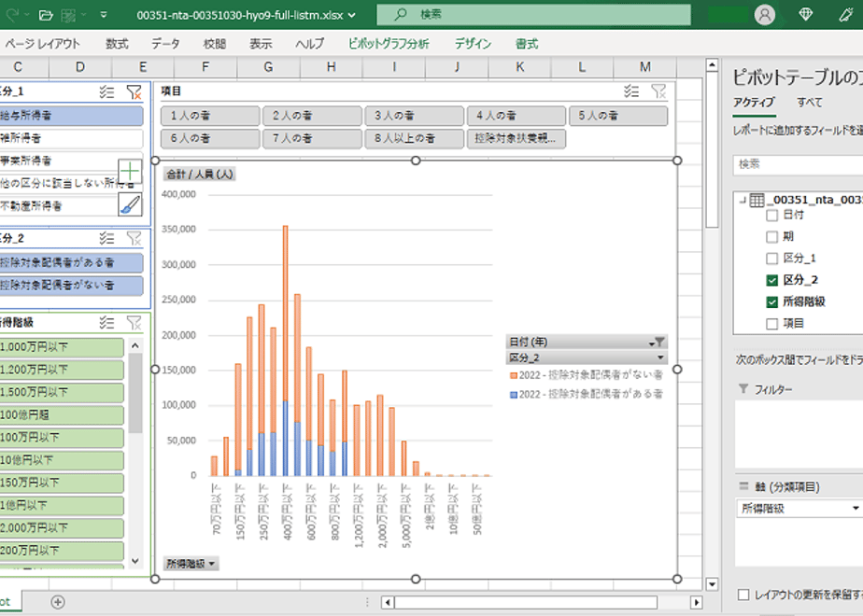Open the デザイン ribbon tab

tap(473, 44)
